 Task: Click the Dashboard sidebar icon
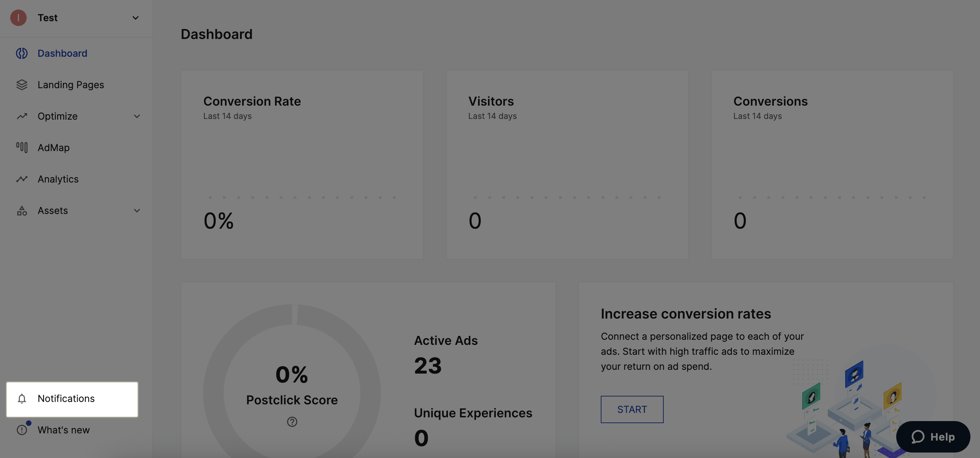(x=22, y=53)
